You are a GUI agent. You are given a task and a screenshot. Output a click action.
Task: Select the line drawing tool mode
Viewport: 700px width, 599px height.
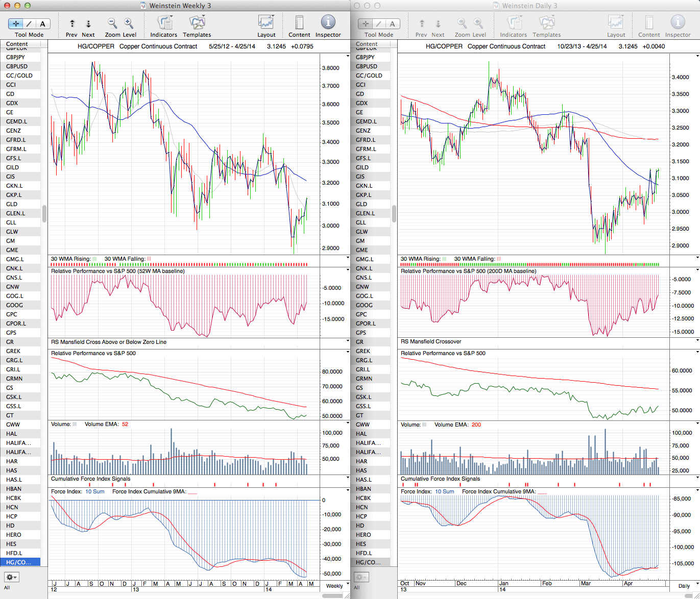(x=29, y=23)
